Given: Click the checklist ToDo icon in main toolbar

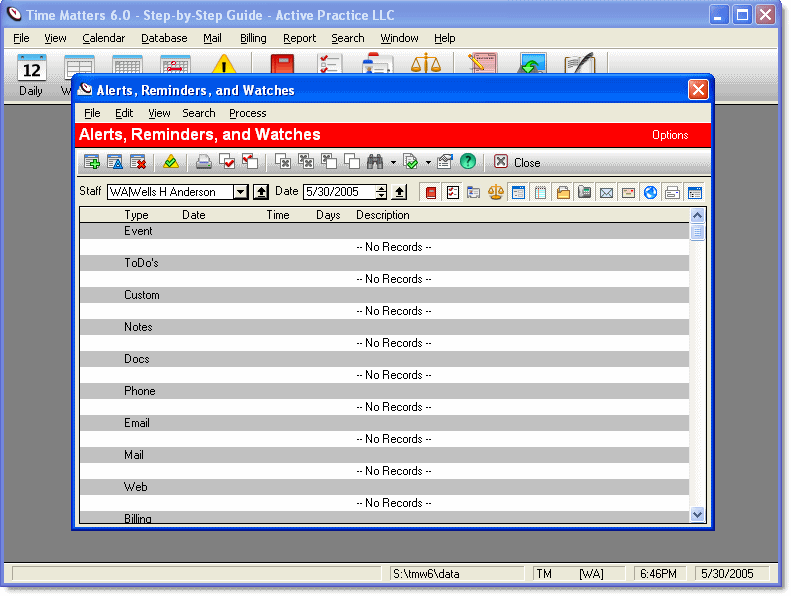Looking at the screenshot, I should point(329,64).
